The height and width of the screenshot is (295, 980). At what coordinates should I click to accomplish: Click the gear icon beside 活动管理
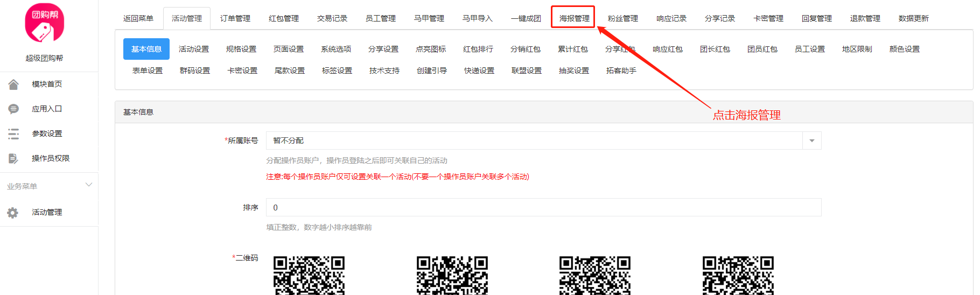[x=13, y=213]
